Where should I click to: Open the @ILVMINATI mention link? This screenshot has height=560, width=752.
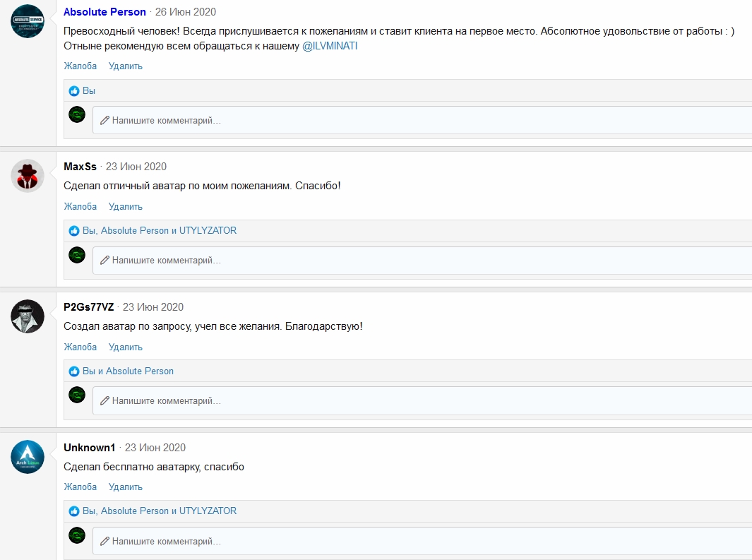tap(330, 46)
